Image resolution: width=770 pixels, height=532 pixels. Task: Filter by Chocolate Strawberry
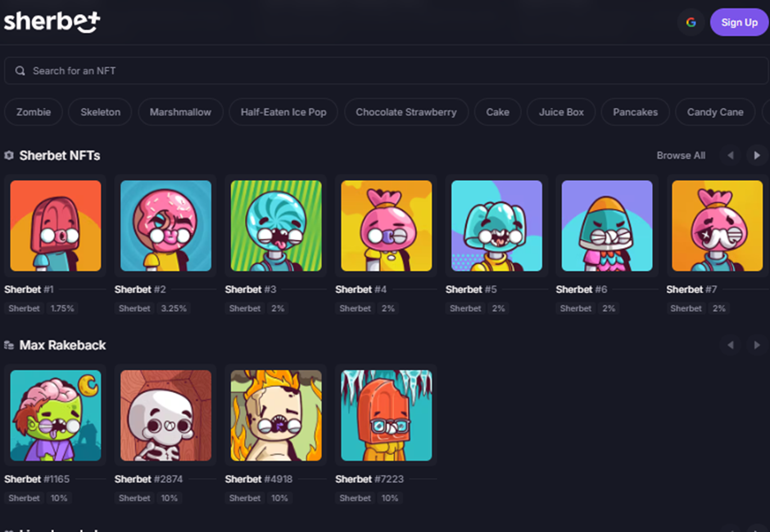tap(405, 112)
